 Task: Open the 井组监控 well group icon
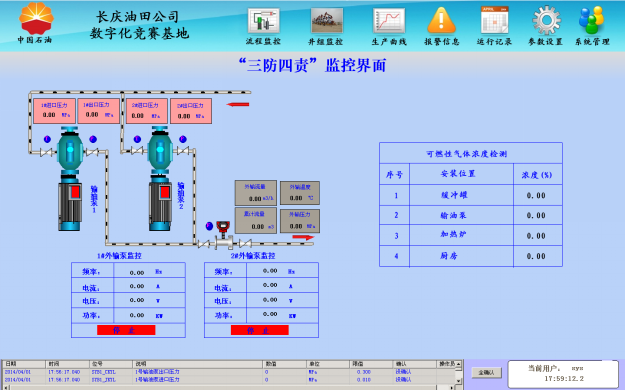pyautogui.click(x=326, y=21)
